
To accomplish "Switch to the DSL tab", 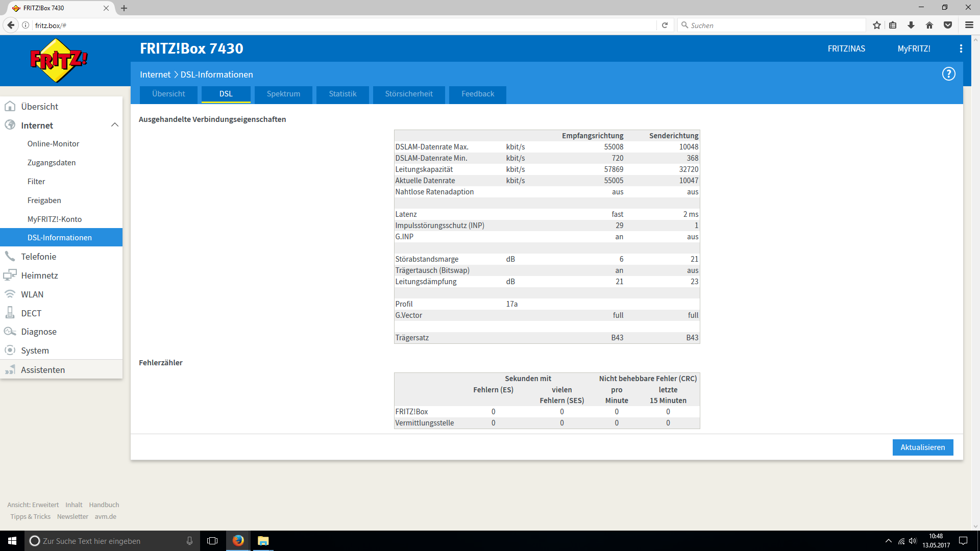I will tap(226, 94).
